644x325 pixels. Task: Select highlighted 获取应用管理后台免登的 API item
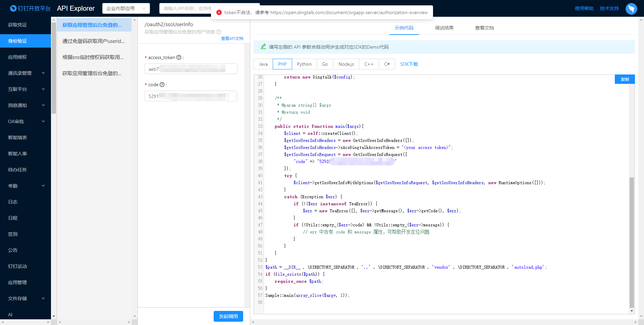(94, 25)
